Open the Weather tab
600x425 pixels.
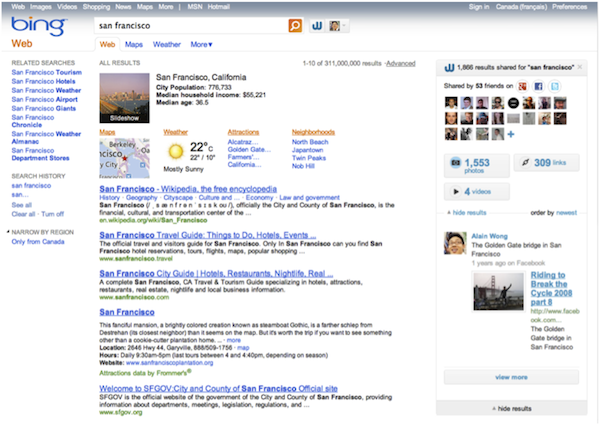(x=167, y=45)
